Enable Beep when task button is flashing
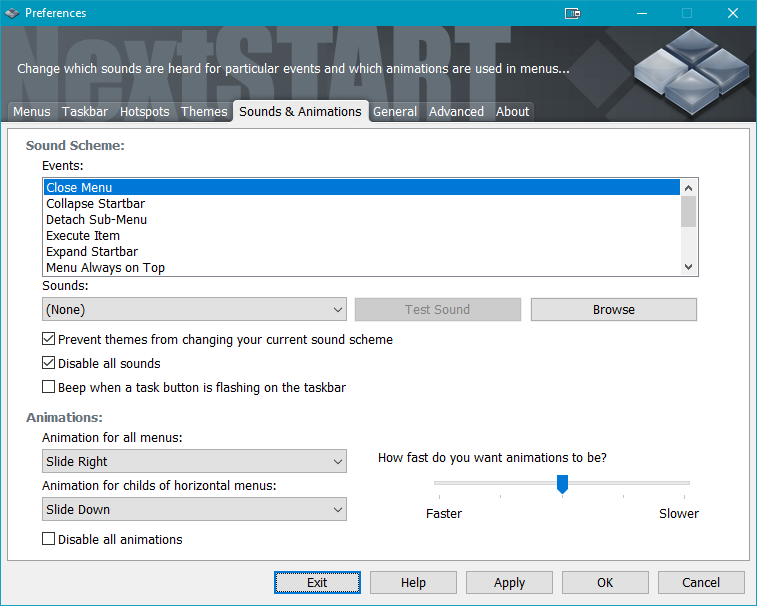 49,387
